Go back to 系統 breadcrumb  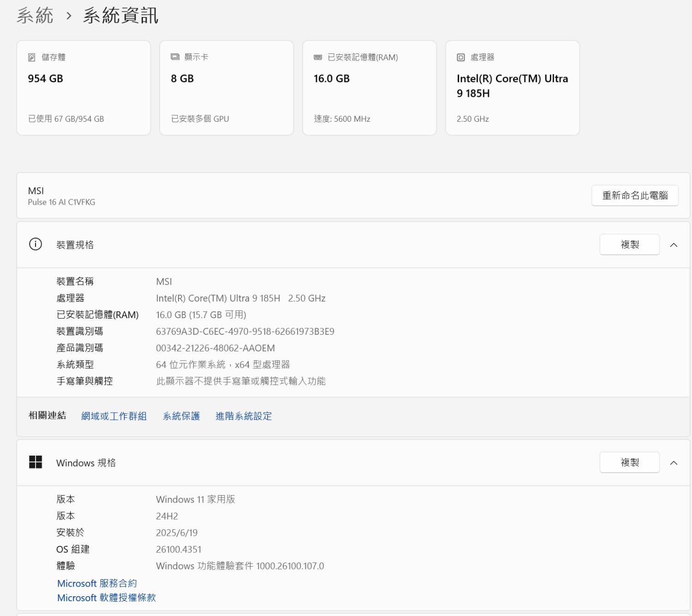tap(35, 16)
